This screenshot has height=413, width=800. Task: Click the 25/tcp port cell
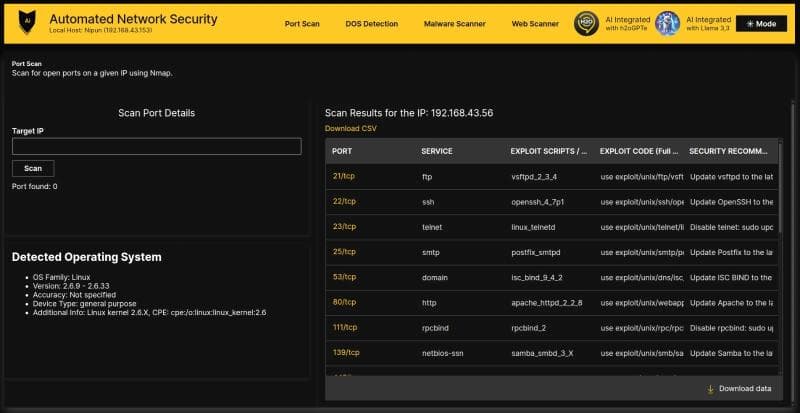click(x=344, y=252)
